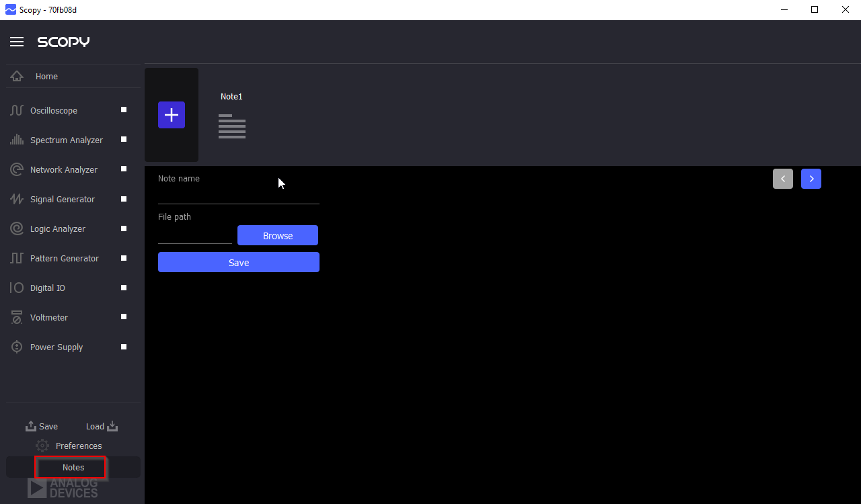Click the Oscilloscope waveform icon
The height and width of the screenshot is (504, 861).
click(17, 110)
